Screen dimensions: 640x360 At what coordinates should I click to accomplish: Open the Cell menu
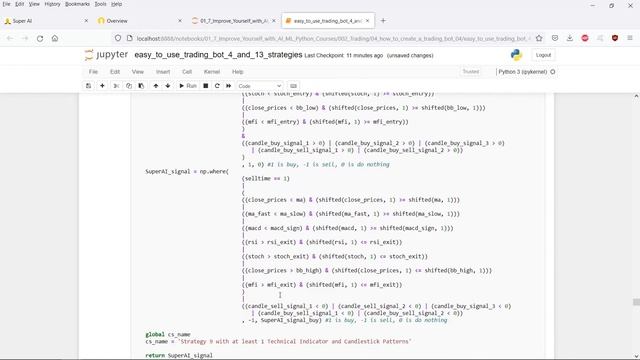point(187,72)
